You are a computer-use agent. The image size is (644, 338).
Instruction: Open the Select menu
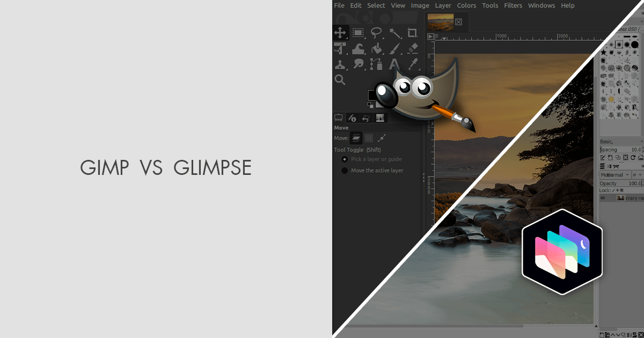[376, 5]
